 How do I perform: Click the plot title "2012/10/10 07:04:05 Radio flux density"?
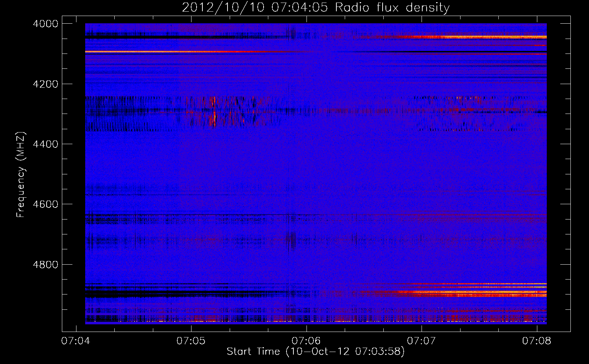point(316,7)
